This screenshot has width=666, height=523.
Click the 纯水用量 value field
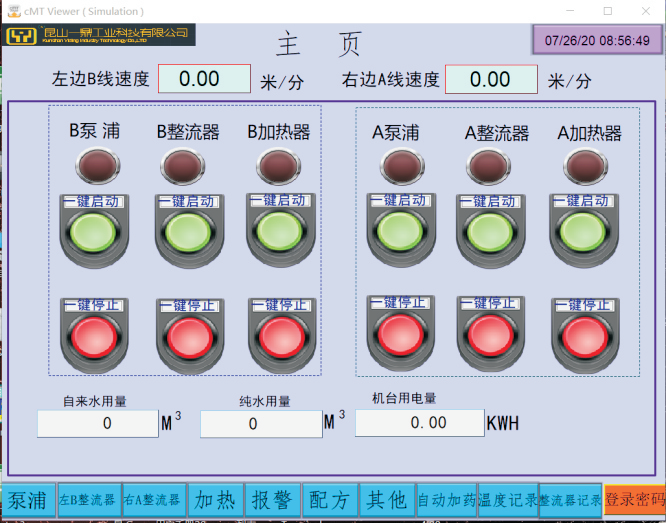[x=261, y=424]
